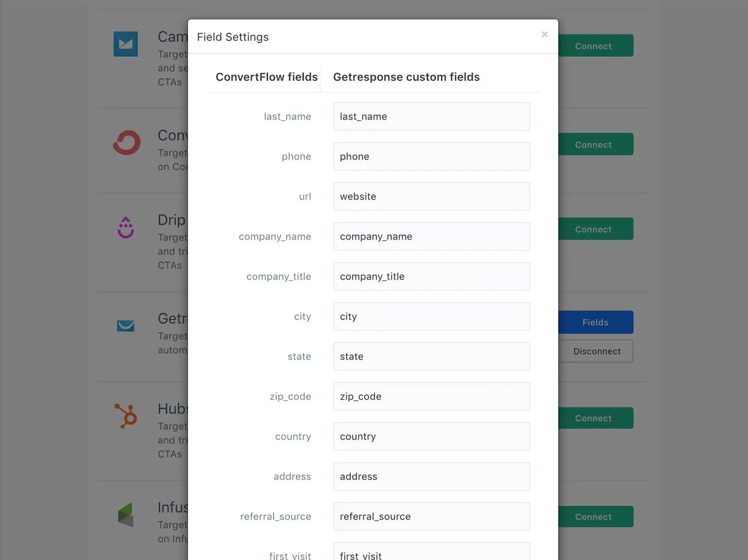The height and width of the screenshot is (560, 748).
Task: Click the Field Settings dialog title
Action: 233,37
